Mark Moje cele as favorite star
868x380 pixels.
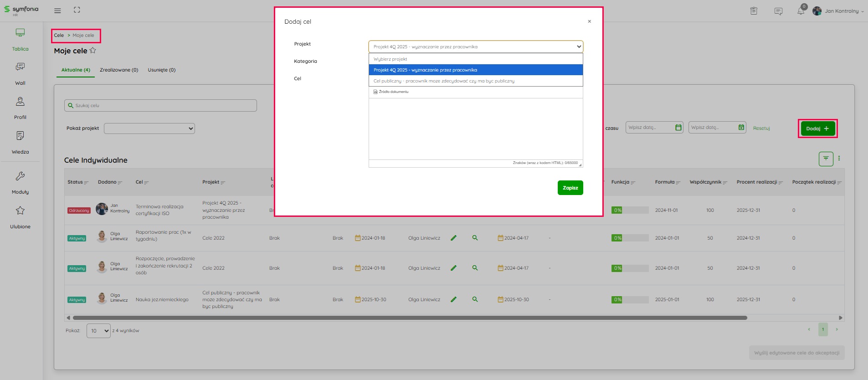[x=93, y=51]
